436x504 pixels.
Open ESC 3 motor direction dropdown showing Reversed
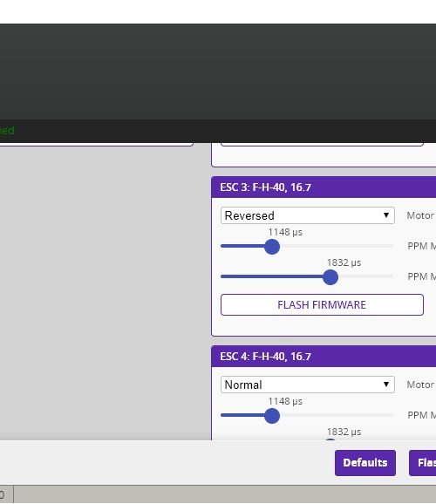[308, 215]
